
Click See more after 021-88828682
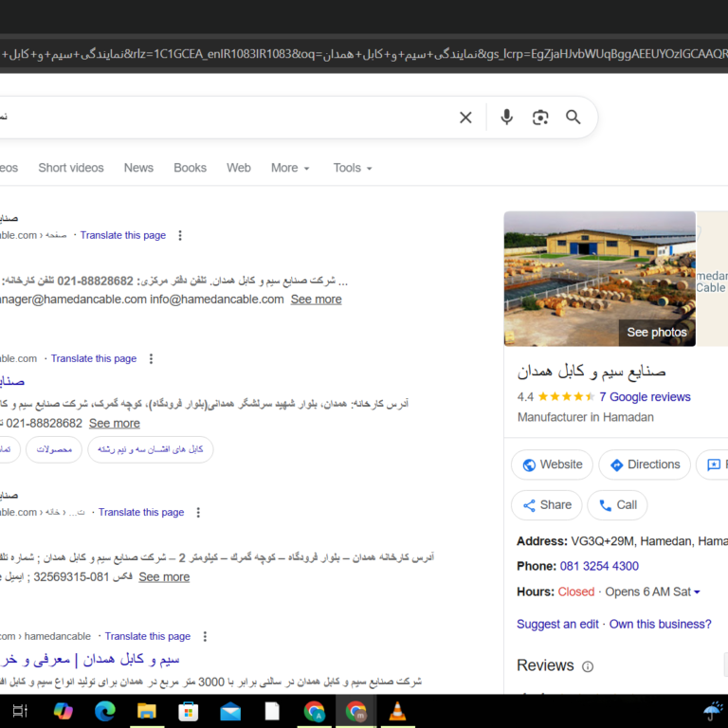click(114, 424)
